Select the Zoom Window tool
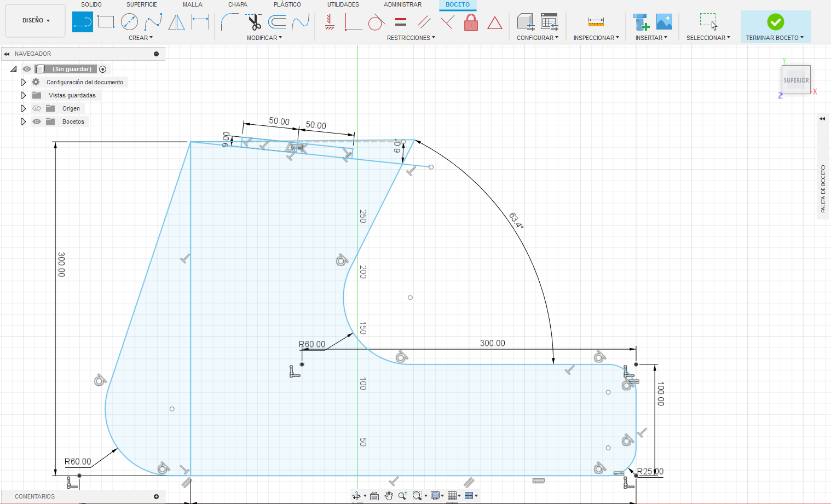Viewport: 831px width, 504px height. click(417, 496)
